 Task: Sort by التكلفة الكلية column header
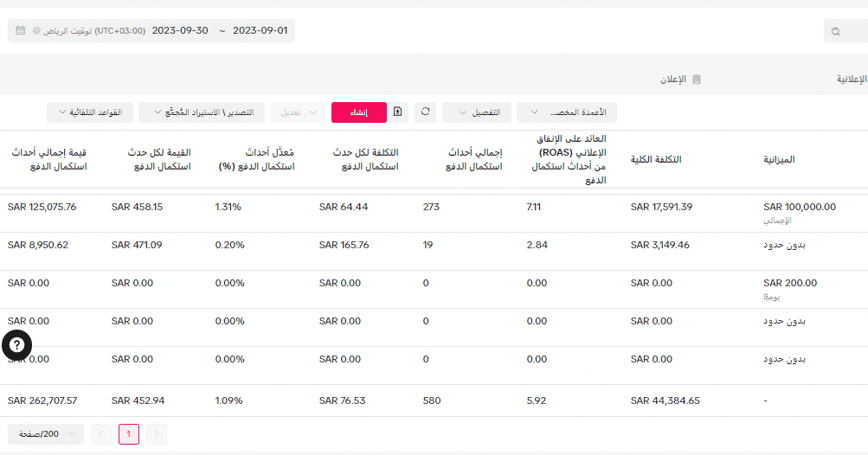click(656, 159)
